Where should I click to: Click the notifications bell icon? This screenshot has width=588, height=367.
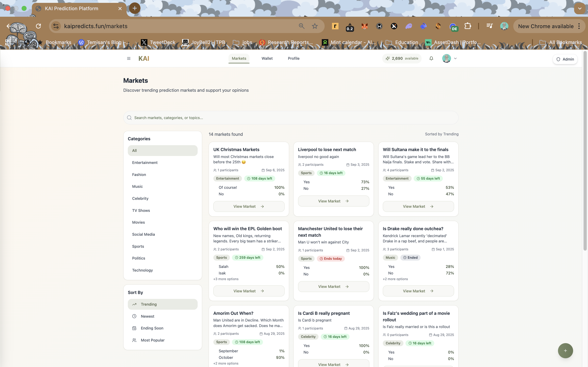(x=431, y=59)
